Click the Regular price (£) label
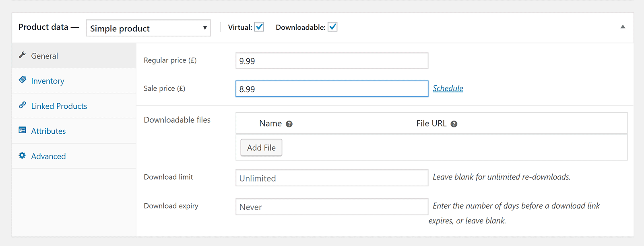The image size is (644, 246). [170, 60]
